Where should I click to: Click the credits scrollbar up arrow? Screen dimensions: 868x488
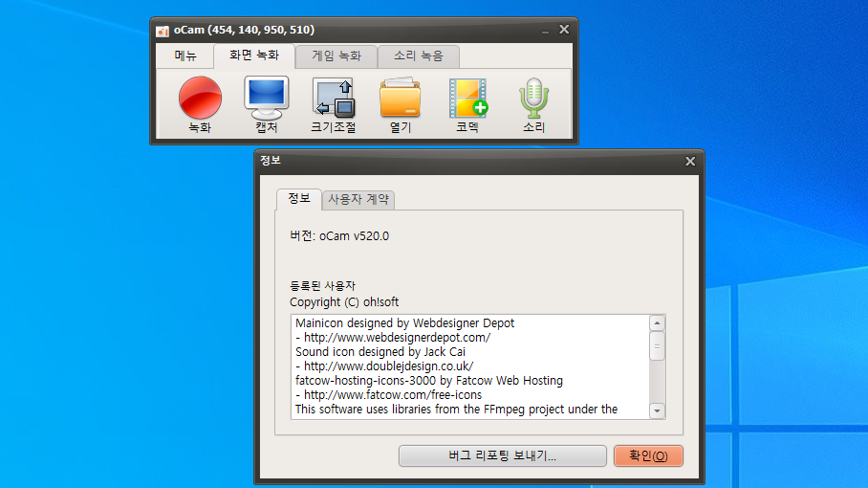tap(657, 322)
